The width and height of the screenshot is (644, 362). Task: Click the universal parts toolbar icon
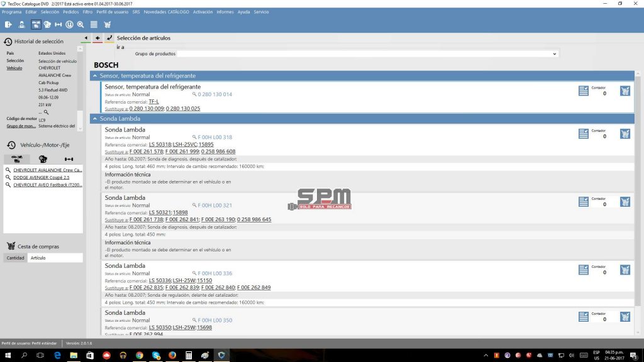point(69,25)
